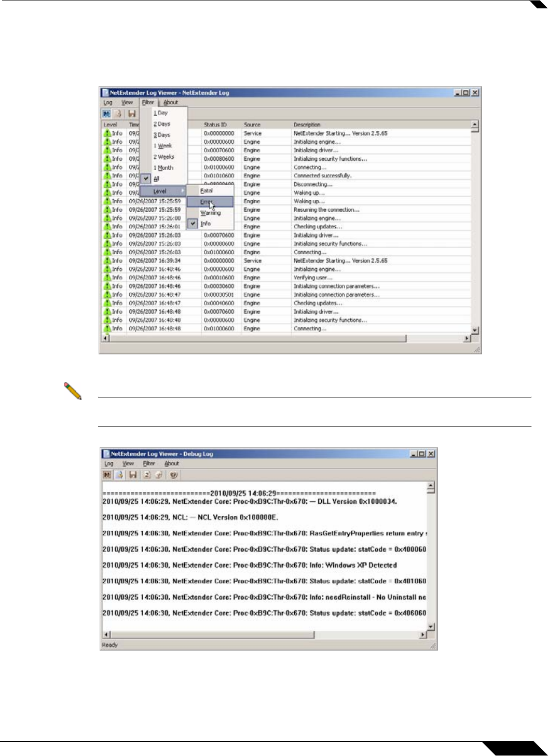This screenshot has width=548, height=756.
Task: Click info icon of Connected successfully row
Action: (x=107, y=176)
